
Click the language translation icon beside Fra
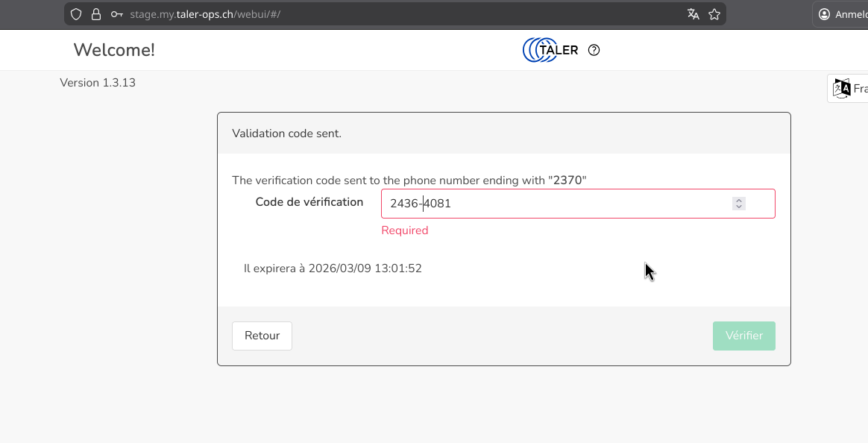[x=841, y=89]
